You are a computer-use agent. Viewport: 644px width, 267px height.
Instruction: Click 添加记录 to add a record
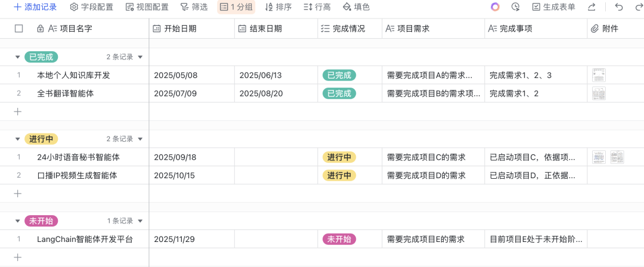point(35,7)
